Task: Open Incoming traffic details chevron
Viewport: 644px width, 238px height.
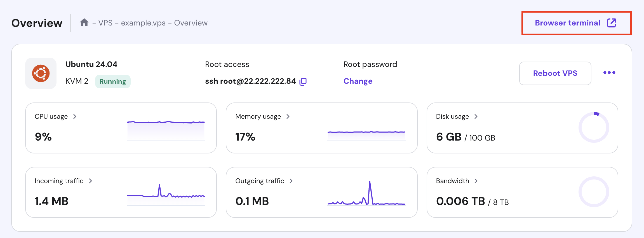Action: tap(90, 181)
